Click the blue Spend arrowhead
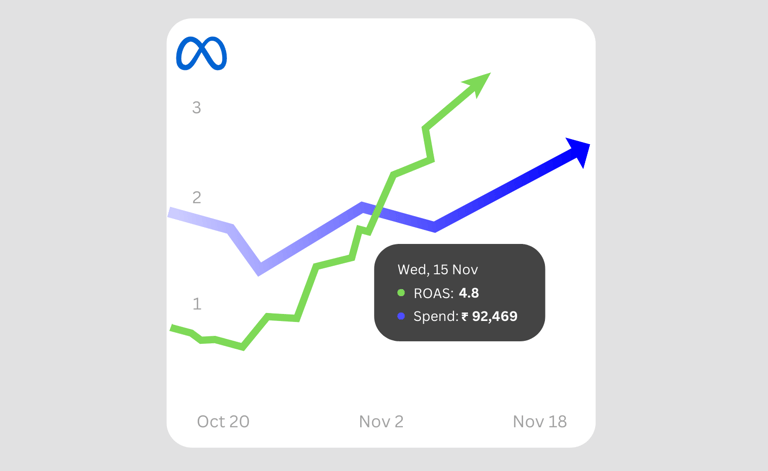This screenshot has width=768, height=471. coord(578,152)
